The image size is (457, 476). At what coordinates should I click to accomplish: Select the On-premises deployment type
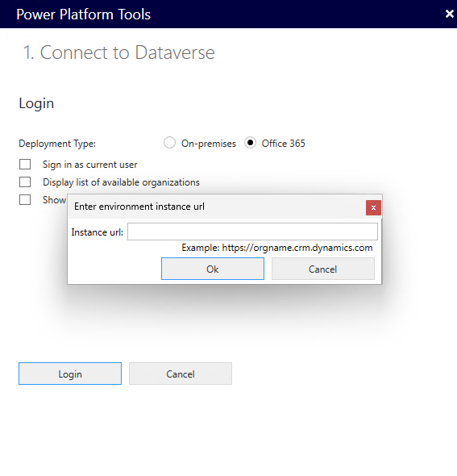point(169,143)
